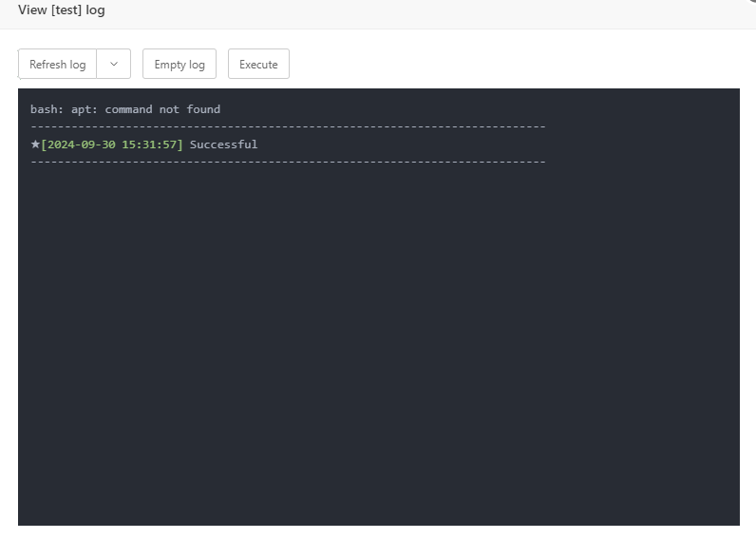Click the star icon before the timestamp
The width and height of the screenshot is (756, 539).
tap(35, 144)
